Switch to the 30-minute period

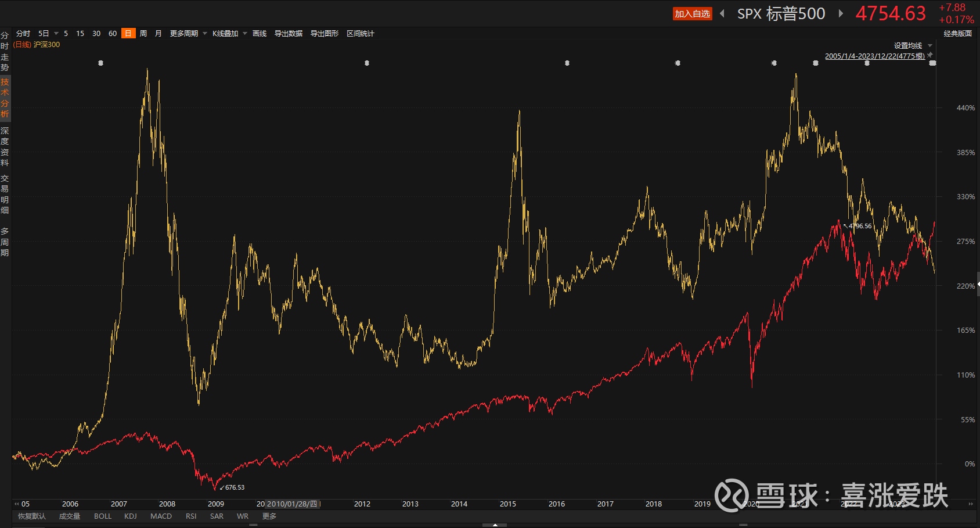[x=96, y=34]
